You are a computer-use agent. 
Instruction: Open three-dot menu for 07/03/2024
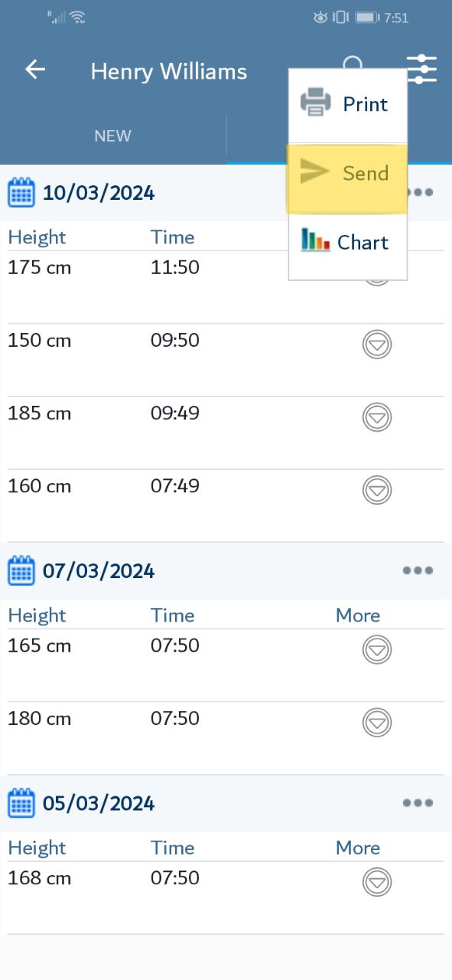[418, 570]
